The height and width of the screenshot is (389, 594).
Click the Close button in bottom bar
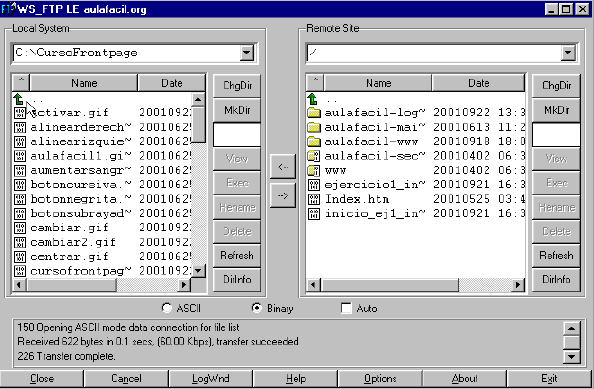[42, 378]
